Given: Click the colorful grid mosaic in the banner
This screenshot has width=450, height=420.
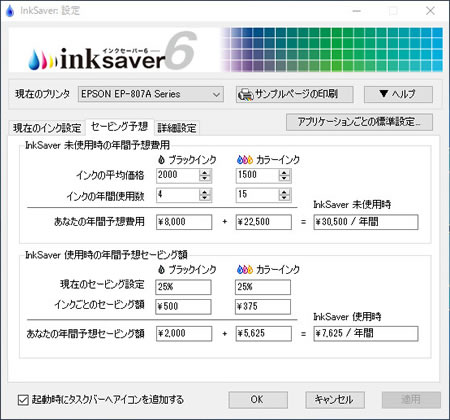Looking at the screenshot, I should coord(332,50).
